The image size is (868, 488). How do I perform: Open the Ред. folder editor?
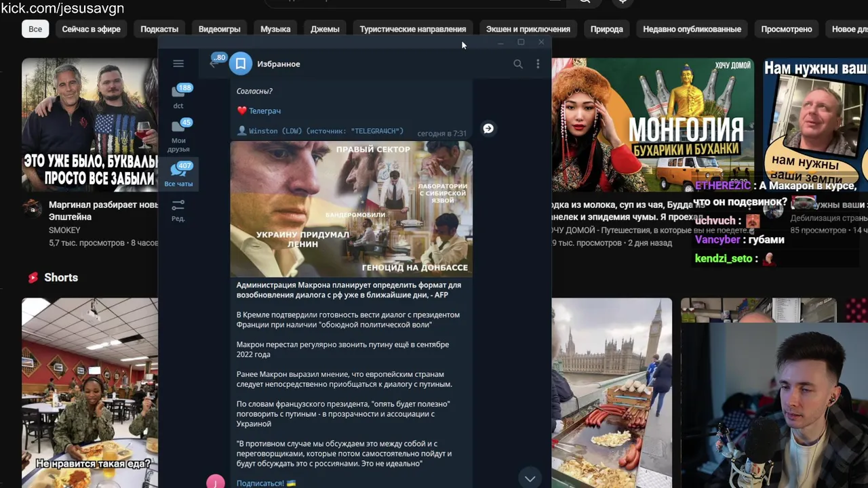click(x=178, y=210)
